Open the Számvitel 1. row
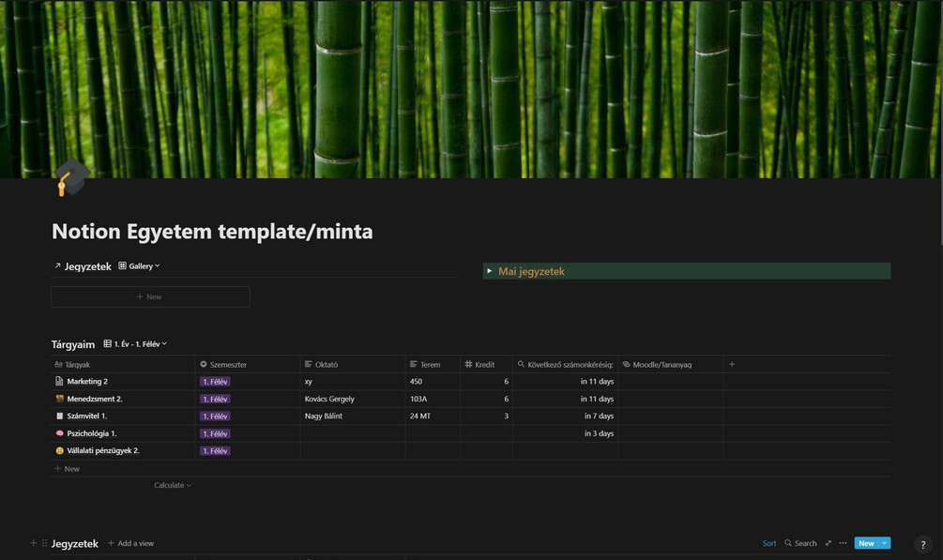Viewport: 943px width, 560px height. (x=86, y=416)
